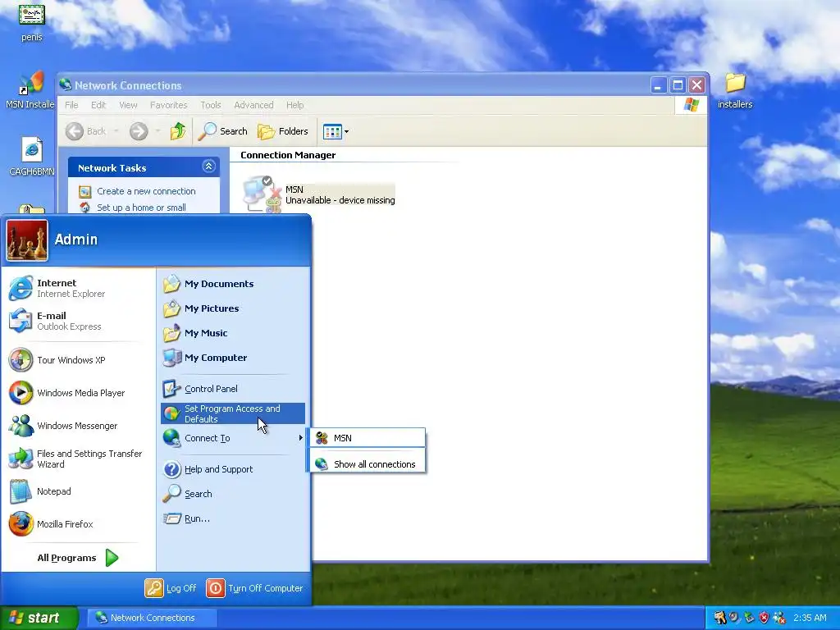The width and height of the screenshot is (840, 630).
Task: Click the Admin user picture
Action: (27, 240)
